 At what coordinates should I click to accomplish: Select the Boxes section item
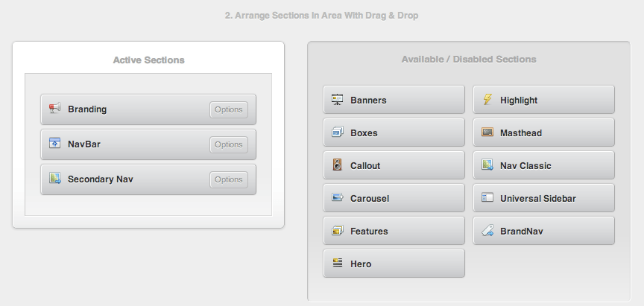(x=394, y=133)
